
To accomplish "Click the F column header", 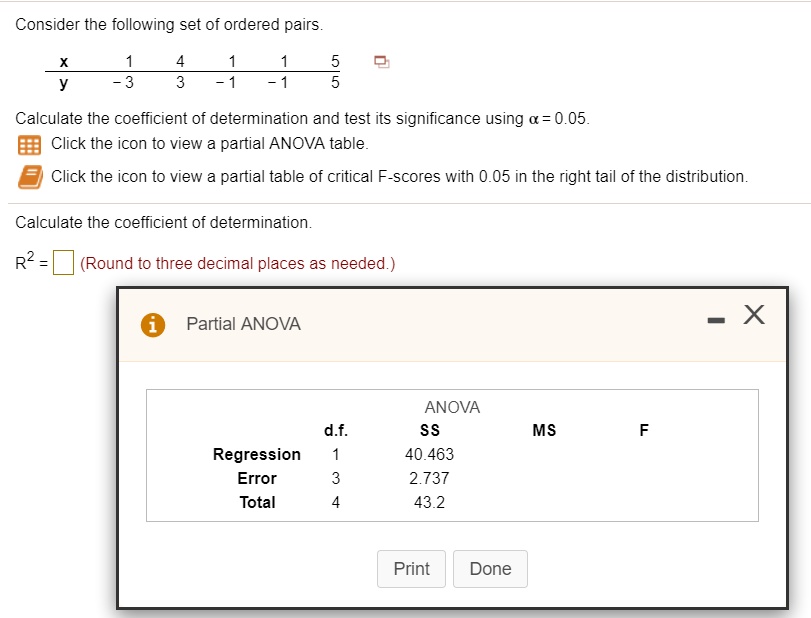I will tap(644, 431).
